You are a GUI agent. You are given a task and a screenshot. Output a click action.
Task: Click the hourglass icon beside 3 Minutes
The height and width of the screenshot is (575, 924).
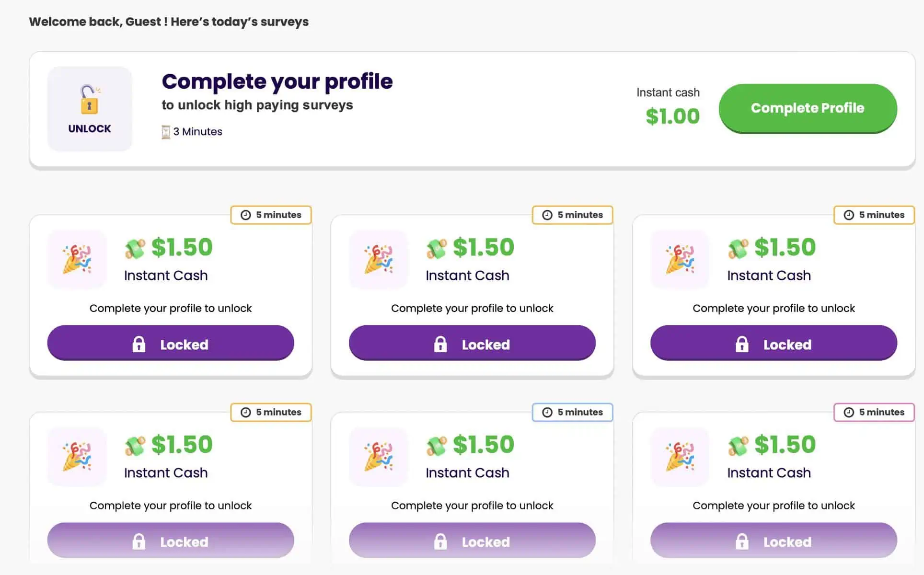point(166,132)
